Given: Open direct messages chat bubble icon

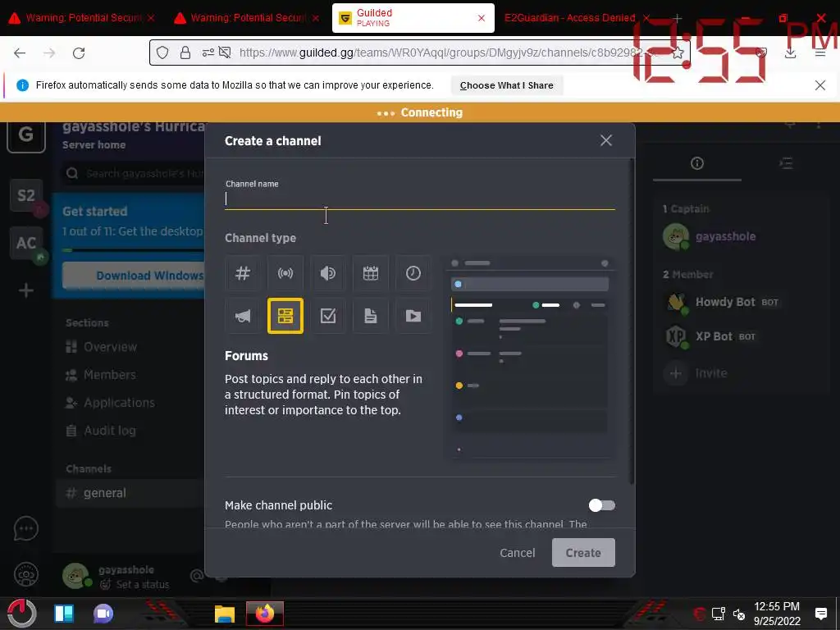Looking at the screenshot, I should click(x=26, y=529).
